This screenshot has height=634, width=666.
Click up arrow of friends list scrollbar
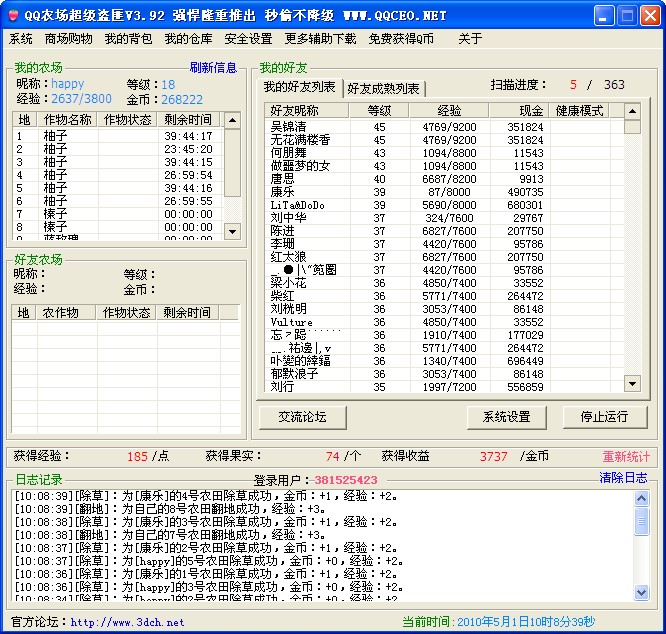(x=632, y=112)
